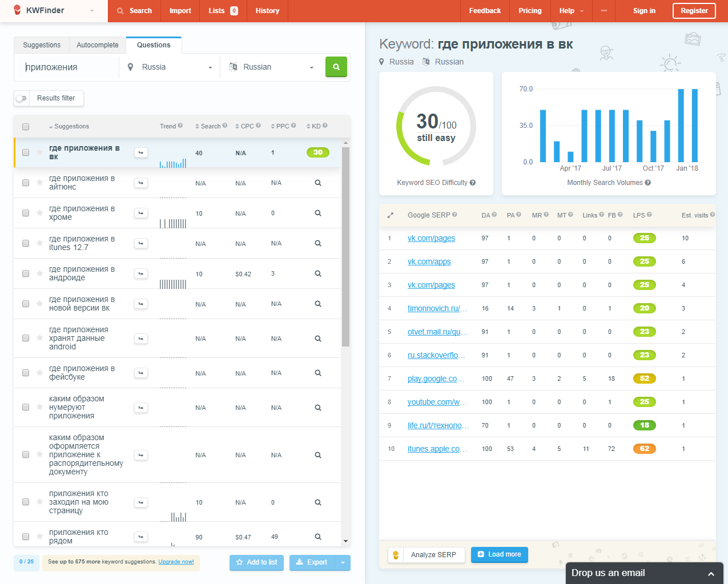
Task: Click the Load more button
Action: click(499, 554)
